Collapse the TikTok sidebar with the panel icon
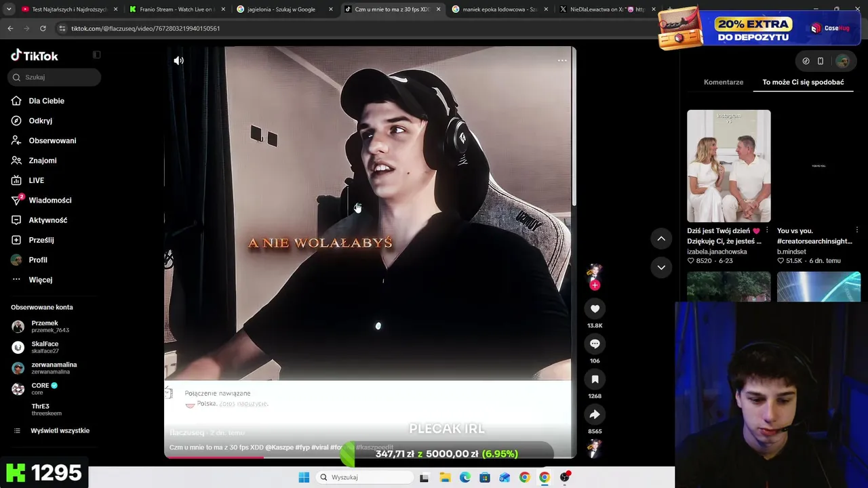The height and width of the screenshot is (488, 868). click(x=96, y=55)
